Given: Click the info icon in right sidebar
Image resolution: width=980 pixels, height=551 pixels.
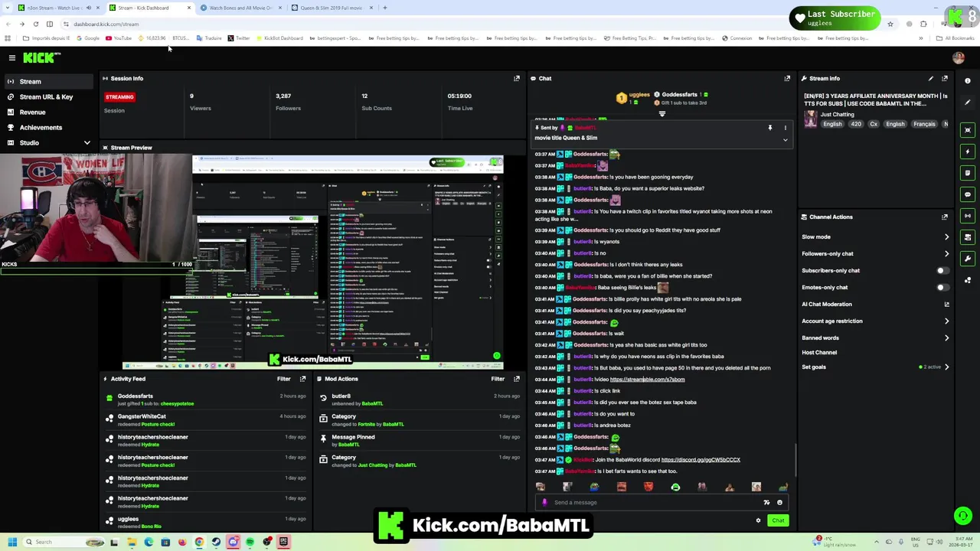Looking at the screenshot, I should pos(968,80).
